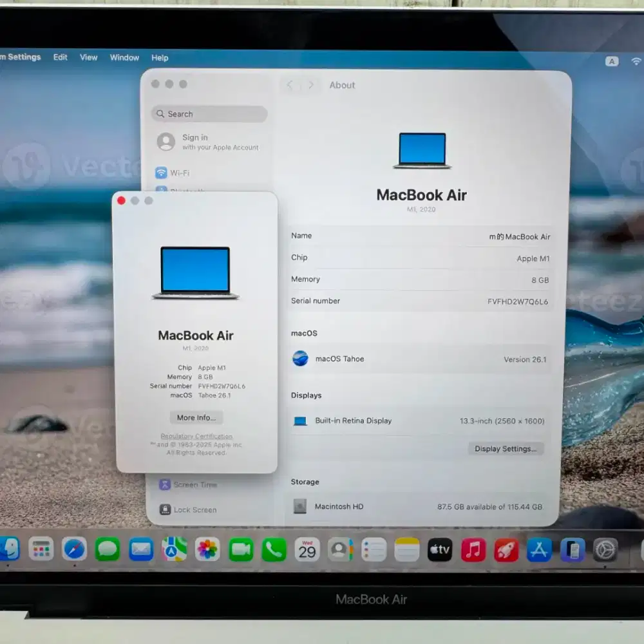The image size is (644, 644).
Task: Click the Wi-Fi status icon in menu bar
Action: click(636, 61)
